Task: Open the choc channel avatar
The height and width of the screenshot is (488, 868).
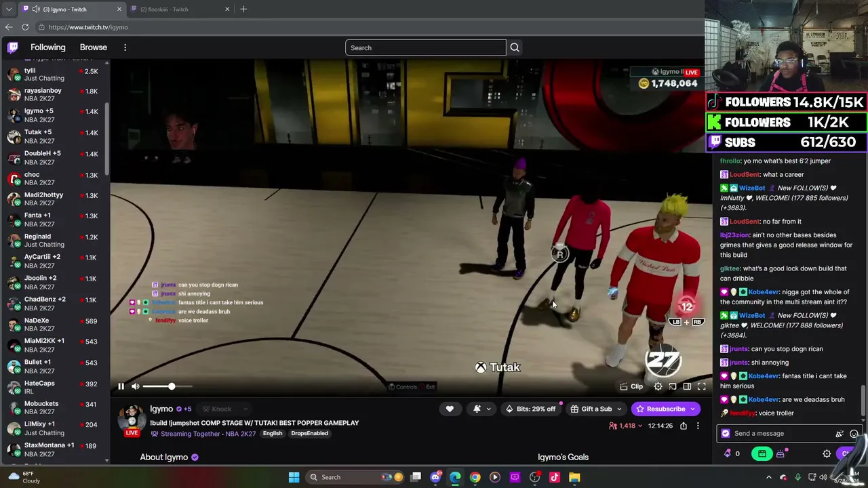Action: (x=14, y=179)
